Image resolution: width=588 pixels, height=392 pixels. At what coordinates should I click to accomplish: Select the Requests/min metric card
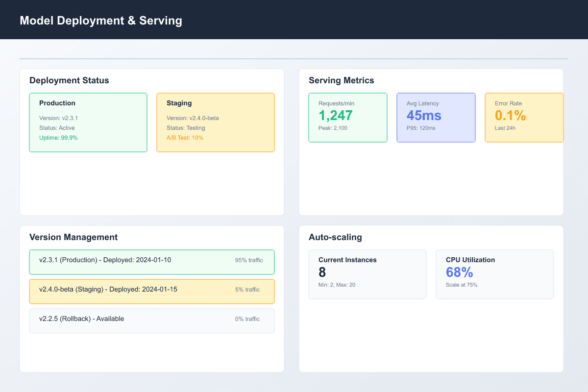(348, 118)
